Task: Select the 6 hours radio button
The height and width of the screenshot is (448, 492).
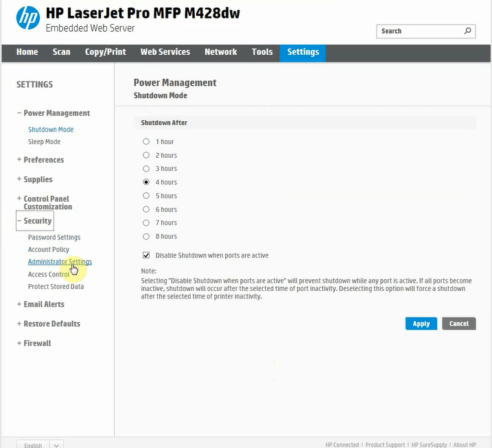Action: (146, 209)
